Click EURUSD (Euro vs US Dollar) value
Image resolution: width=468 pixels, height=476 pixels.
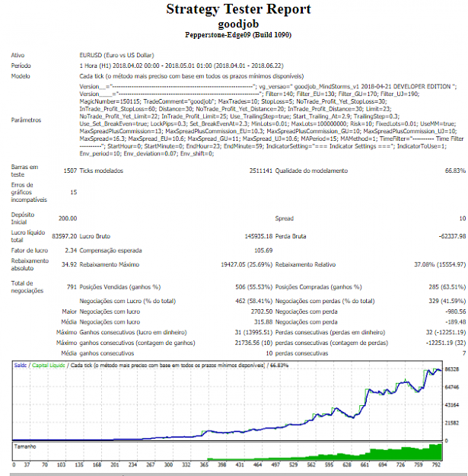[116, 56]
